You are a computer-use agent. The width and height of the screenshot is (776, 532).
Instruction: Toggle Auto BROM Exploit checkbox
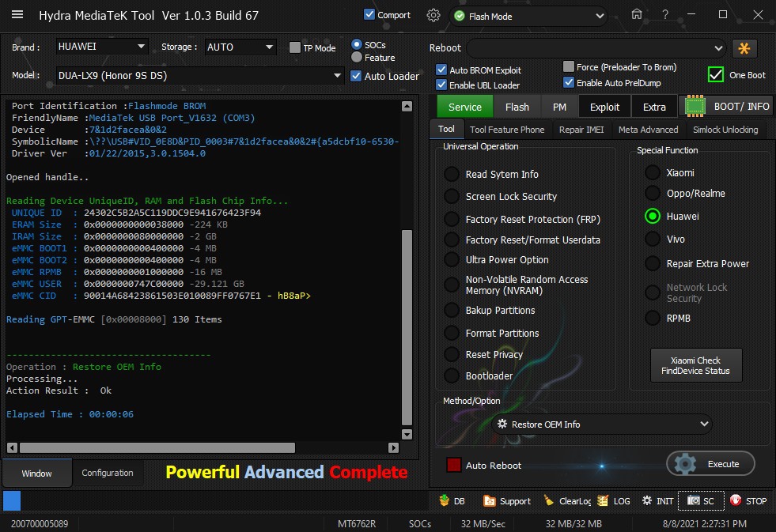tap(441, 70)
